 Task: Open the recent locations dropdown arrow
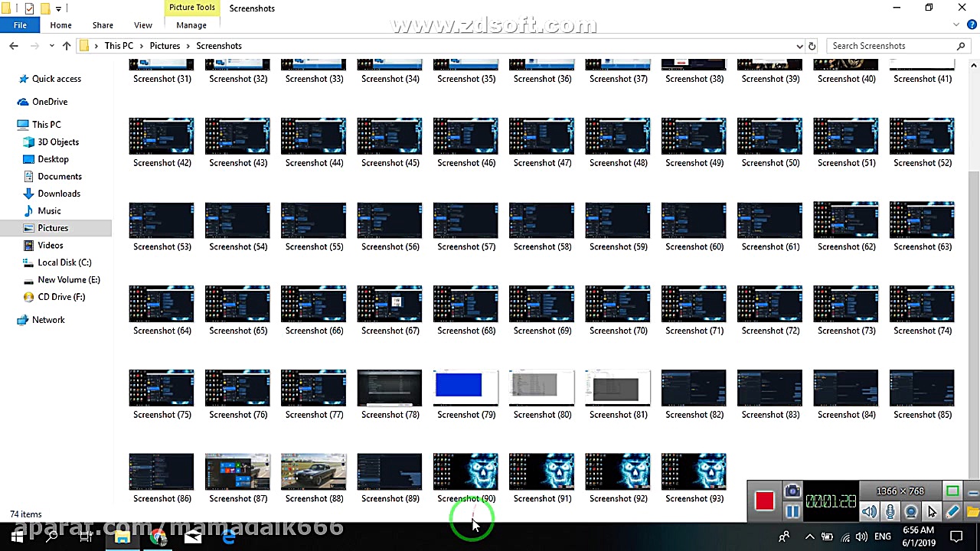(x=52, y=46)
